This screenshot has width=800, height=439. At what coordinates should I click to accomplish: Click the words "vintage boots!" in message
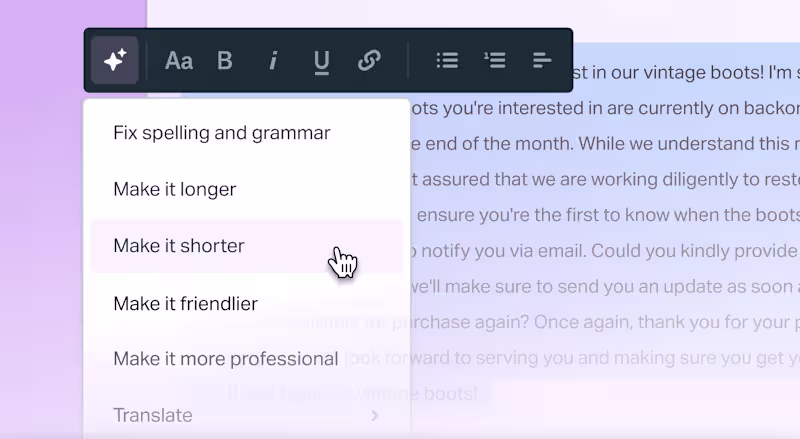703,72
